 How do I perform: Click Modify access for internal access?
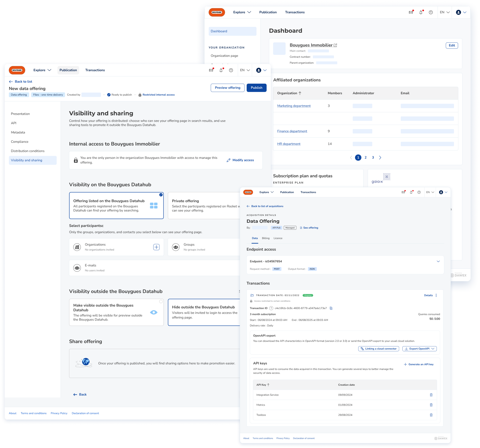point(240,160)
